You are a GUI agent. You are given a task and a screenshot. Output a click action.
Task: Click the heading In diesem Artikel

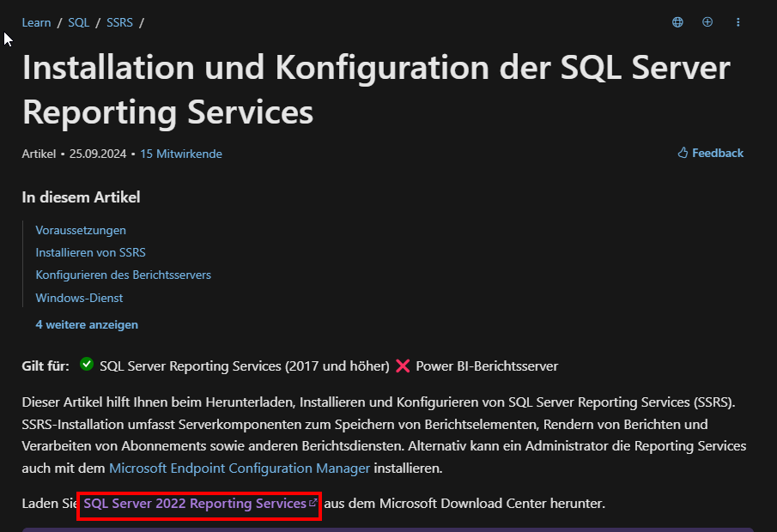81,197
